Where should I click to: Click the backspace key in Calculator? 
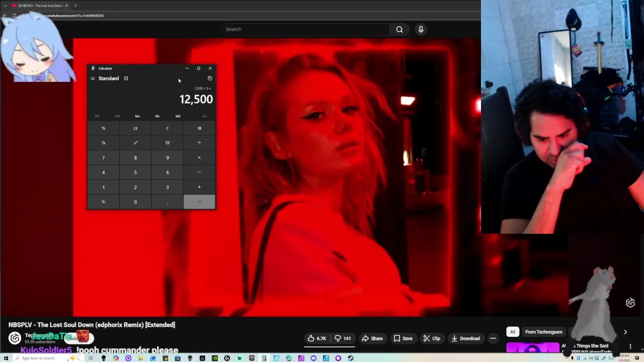[x=199, y=128]
